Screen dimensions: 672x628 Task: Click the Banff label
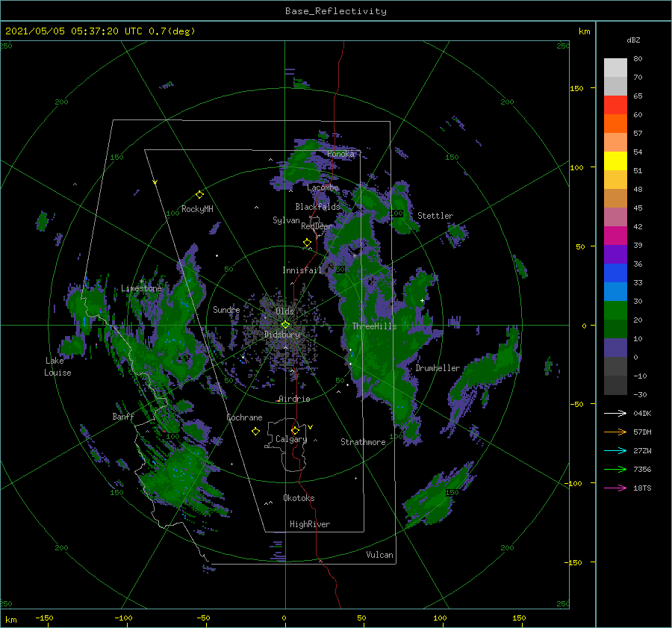[x=123, y=417]
